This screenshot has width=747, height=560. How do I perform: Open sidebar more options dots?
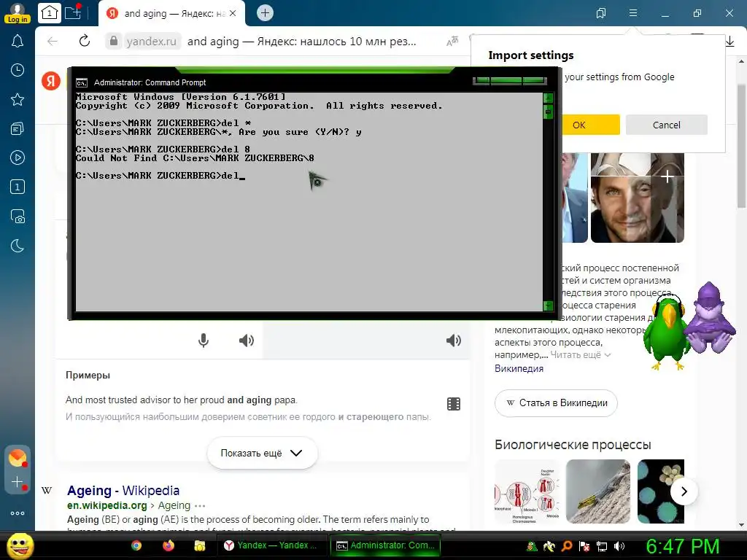click(18, 513)
